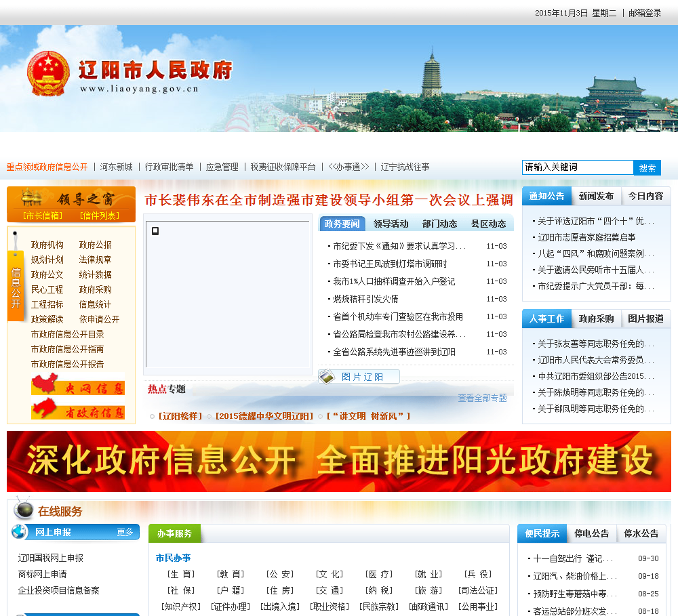Screen dimensions: 678x616
Task: Select the 停电公告 tab
Action: 591,533
